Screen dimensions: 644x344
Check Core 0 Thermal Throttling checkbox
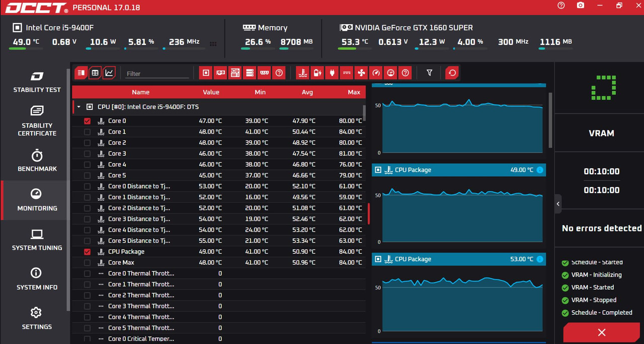[87, 273]
